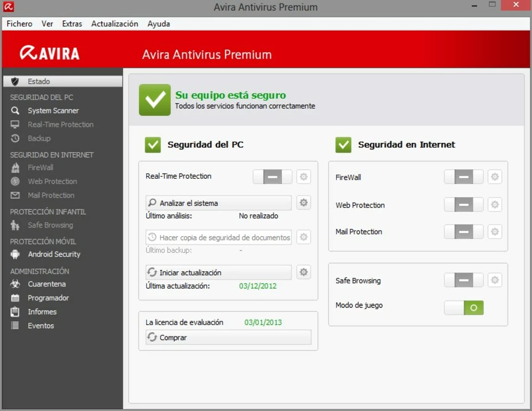
Task: Click the System Scanner magnifier icon
Action: coord(15,110)
